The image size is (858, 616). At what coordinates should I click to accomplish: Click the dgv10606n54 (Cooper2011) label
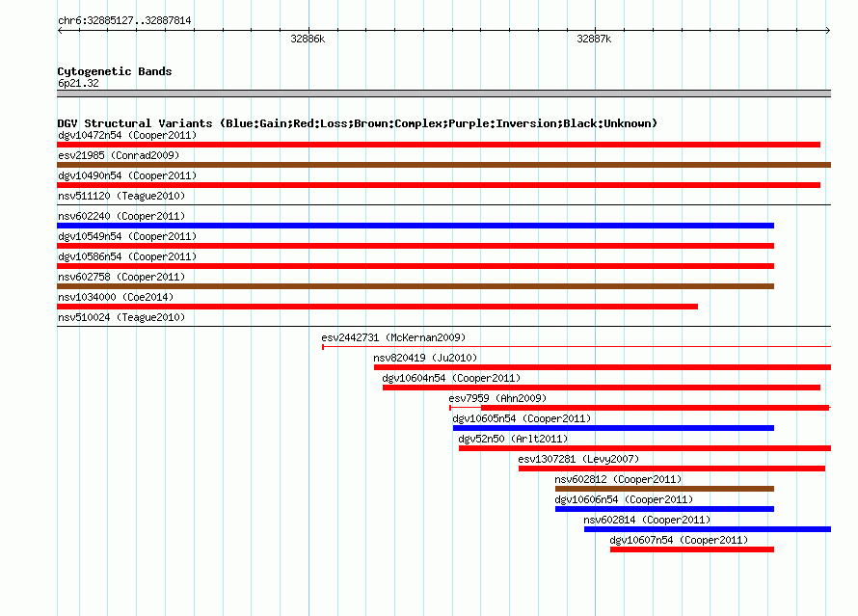pos(624,499)
